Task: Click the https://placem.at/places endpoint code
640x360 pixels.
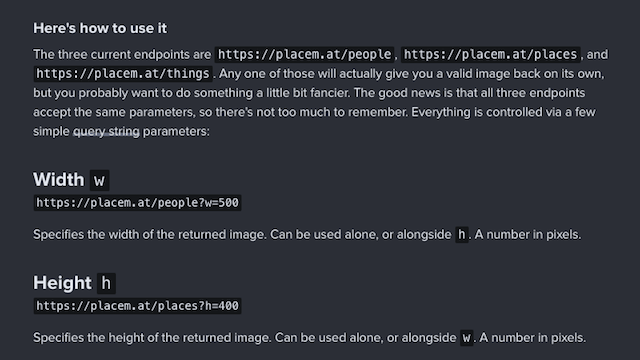Action: (x=490, y=54)
